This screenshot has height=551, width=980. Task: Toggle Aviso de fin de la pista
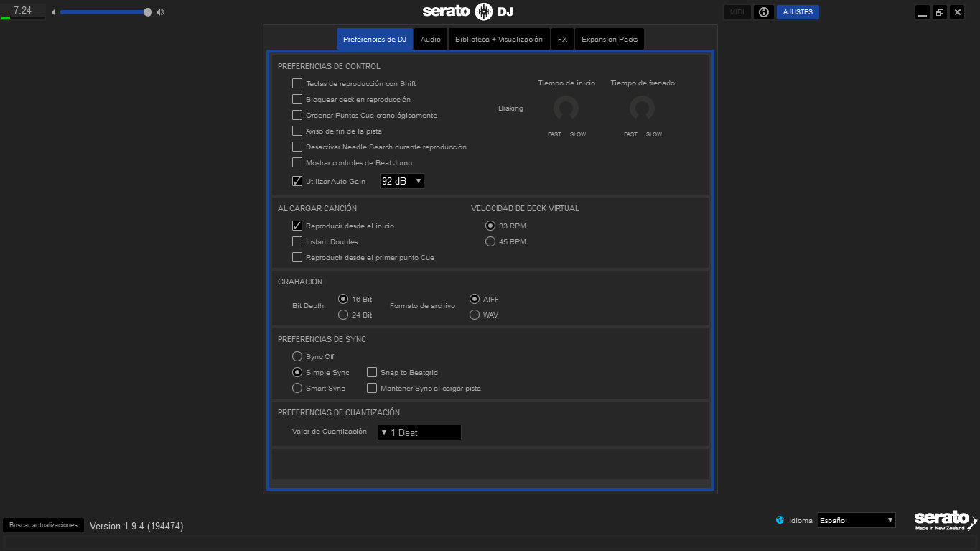[x=297, y=131]
